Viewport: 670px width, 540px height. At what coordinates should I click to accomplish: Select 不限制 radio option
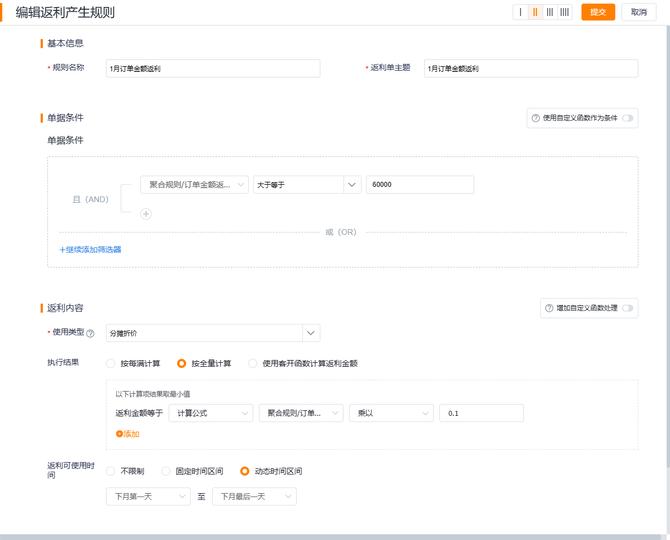point(111,471)
